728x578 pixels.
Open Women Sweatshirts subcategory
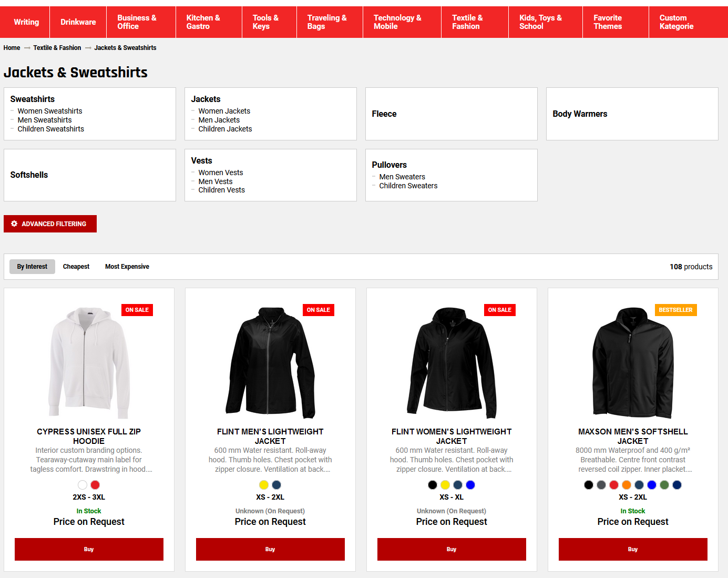coord(50,111)
